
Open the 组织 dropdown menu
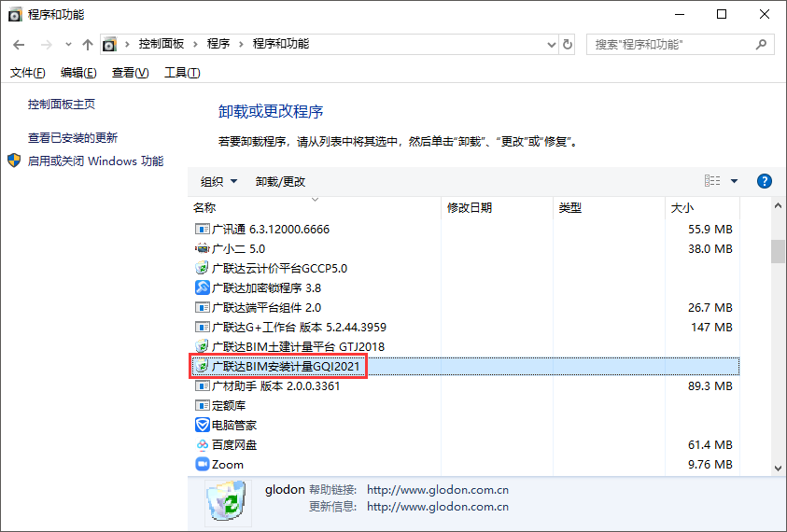[x=219, y=181]
